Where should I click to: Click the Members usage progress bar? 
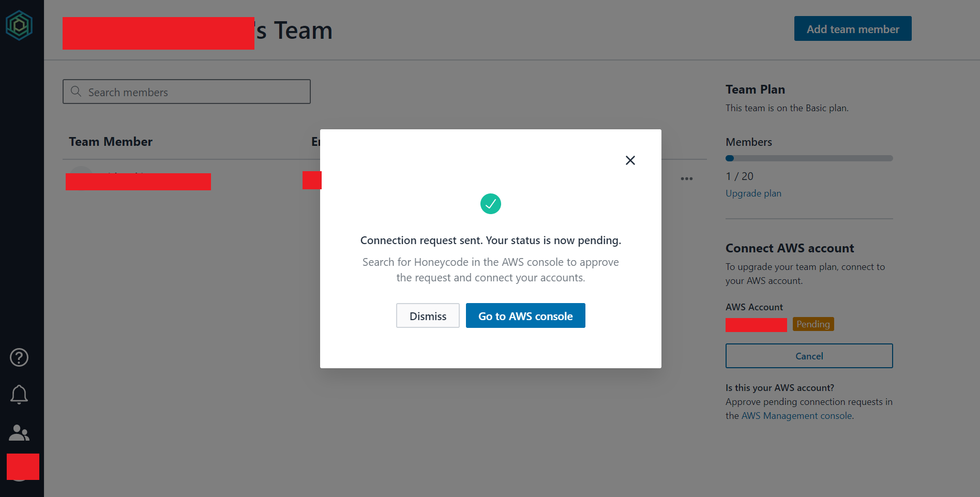(x=809, y=158)
